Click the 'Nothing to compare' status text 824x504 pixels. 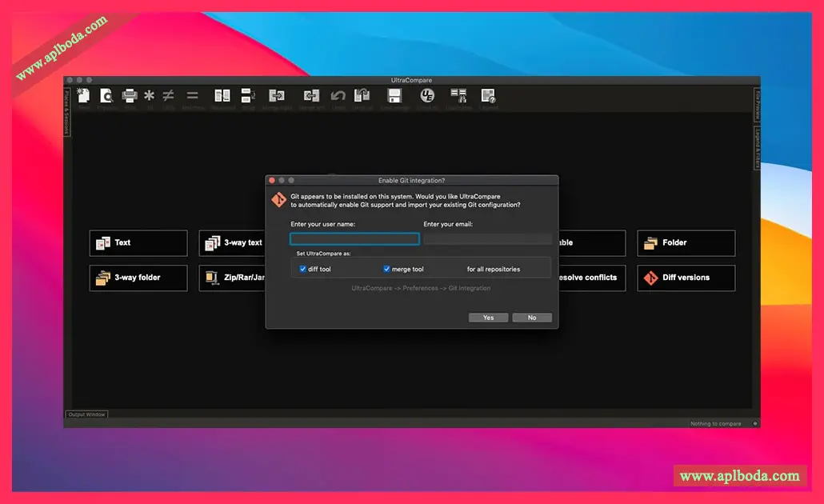pos(715,423)
